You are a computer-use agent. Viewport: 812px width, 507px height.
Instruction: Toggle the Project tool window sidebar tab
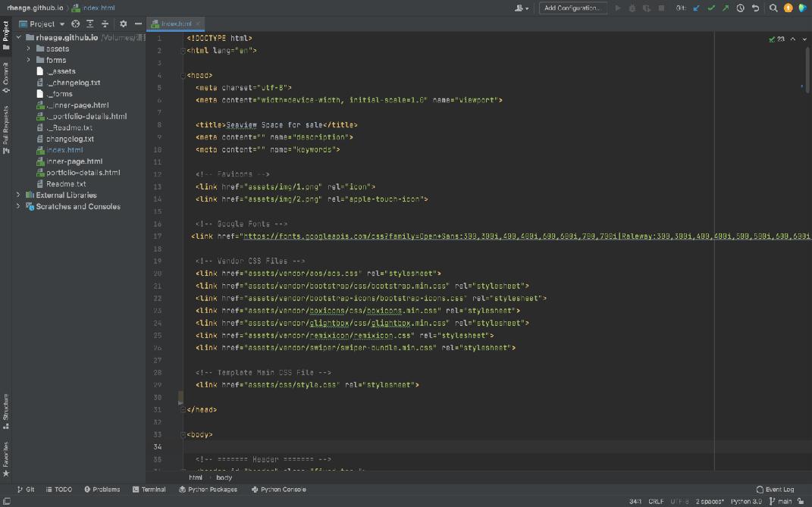pos(6,35)
